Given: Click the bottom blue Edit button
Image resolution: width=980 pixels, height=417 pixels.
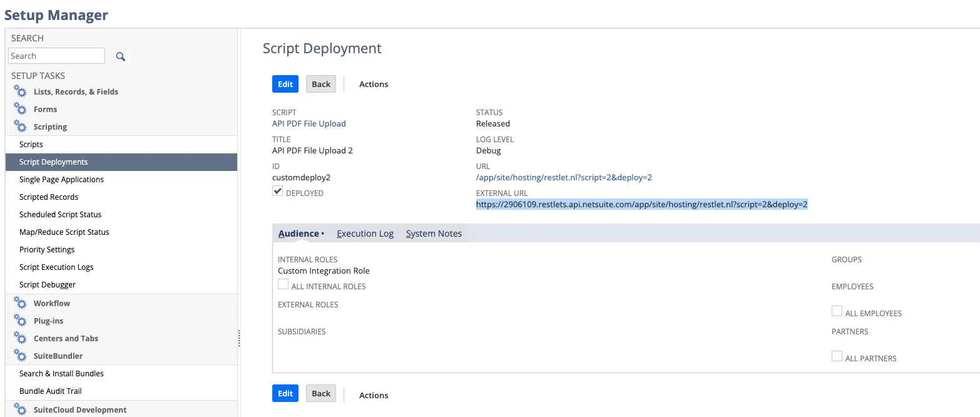Looking at the screenshot, I should (x=285, y=393).
